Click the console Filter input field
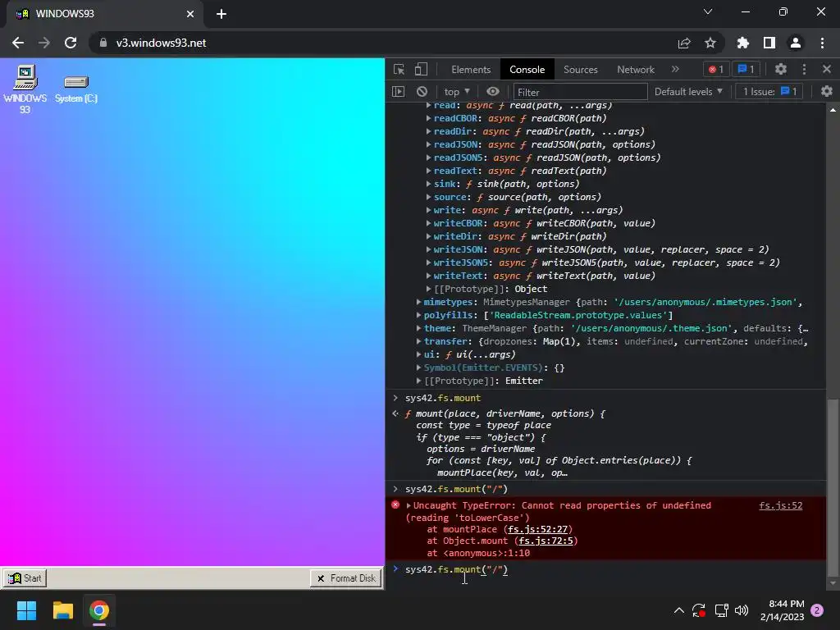The width and height of the screenshot is (840, 630). (580, 92)
